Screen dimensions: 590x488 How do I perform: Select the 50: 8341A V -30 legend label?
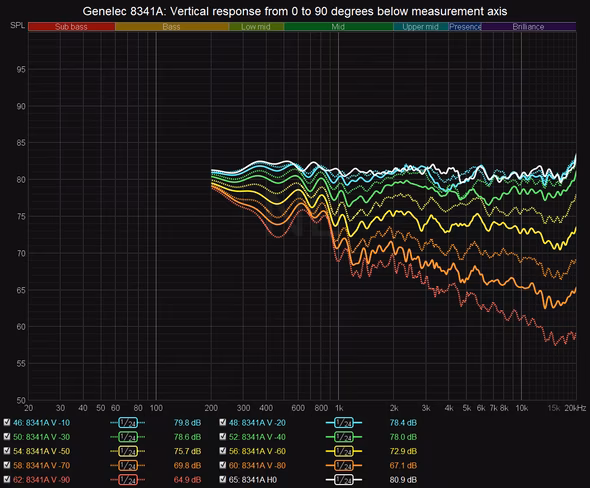pyautogui.click(x=41, y=437)
